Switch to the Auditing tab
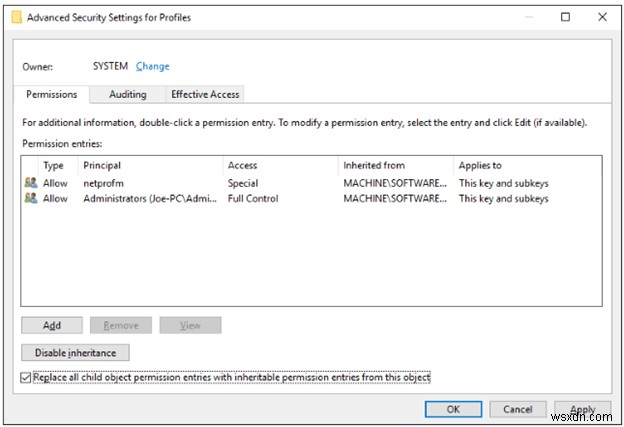This screenshot has height=427, width=624. click(x=127, y=94)
